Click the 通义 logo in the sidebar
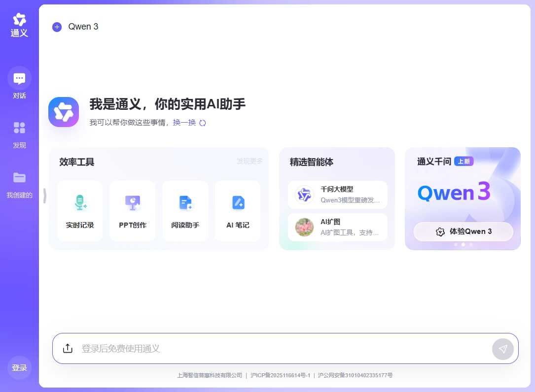The height and width of the screenshot is (392, 535). pyautogui.click(x=19, y=24)
